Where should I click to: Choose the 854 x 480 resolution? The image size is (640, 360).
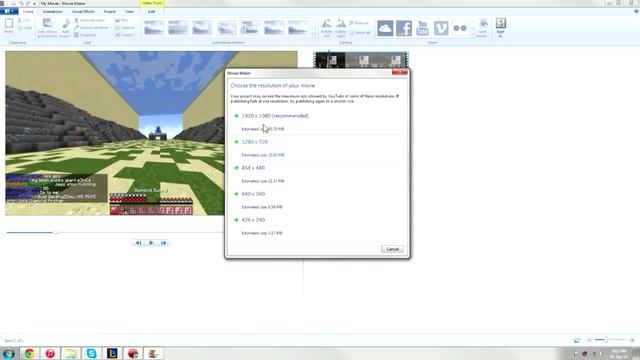coord(317,174)
